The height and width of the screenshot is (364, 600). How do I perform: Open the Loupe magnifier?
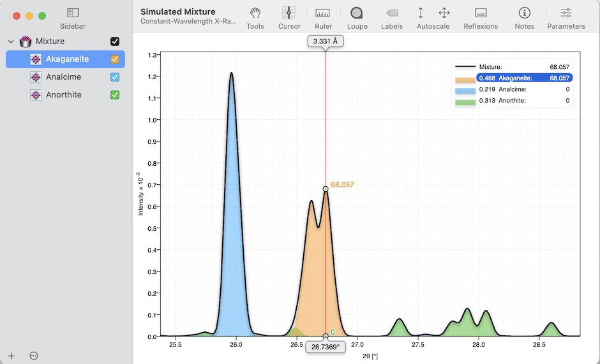[x=357, y=13]
